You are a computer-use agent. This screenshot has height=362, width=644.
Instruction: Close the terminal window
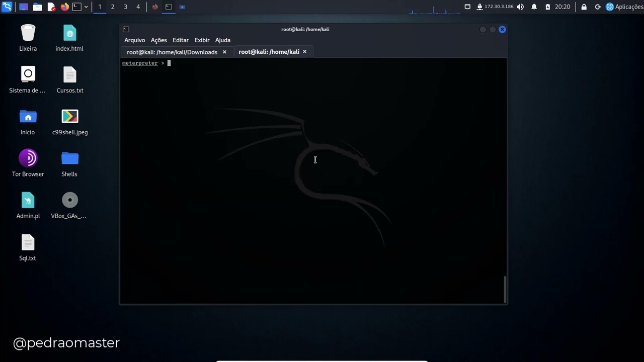pos(502,29)
